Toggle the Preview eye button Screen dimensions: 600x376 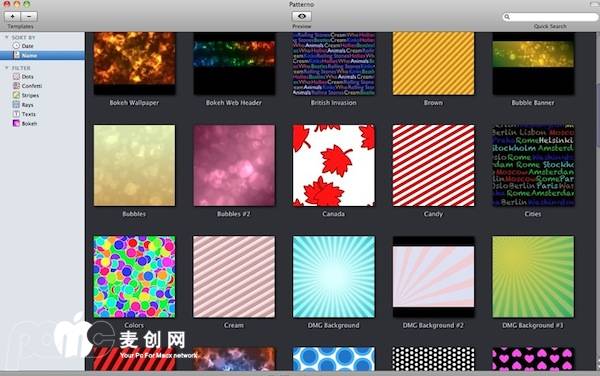302,16
